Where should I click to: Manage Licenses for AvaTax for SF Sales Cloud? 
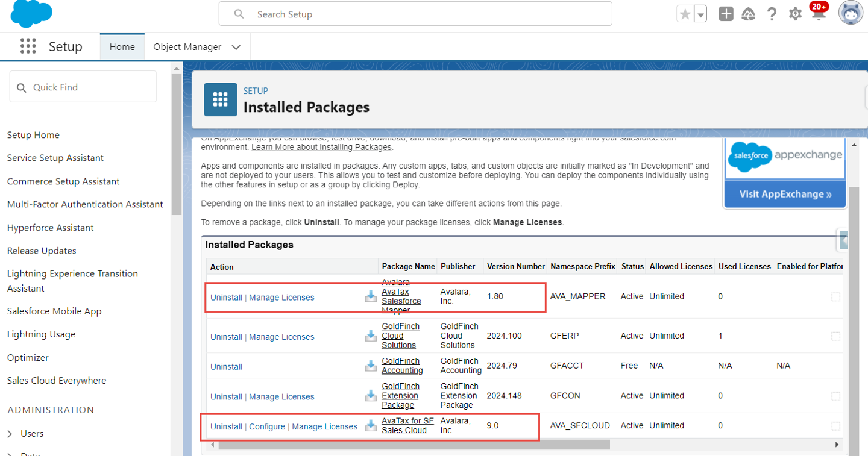pos(324,426)
